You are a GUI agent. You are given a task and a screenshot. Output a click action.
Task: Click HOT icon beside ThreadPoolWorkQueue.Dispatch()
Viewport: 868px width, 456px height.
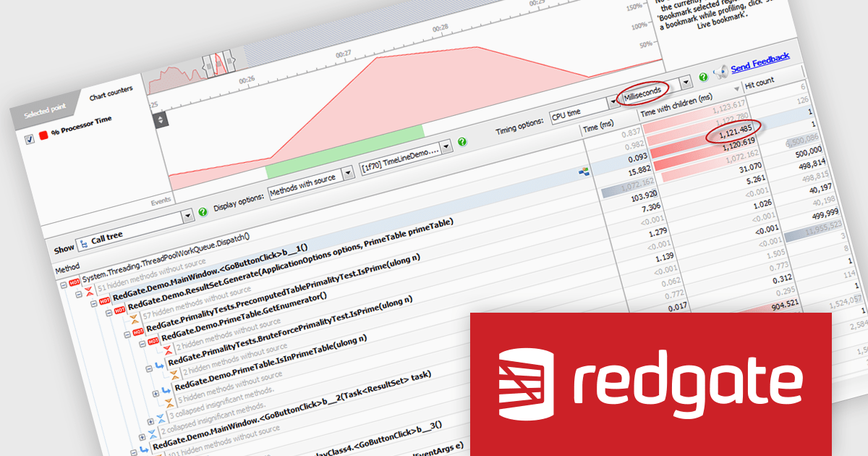(x=76, y=281)
